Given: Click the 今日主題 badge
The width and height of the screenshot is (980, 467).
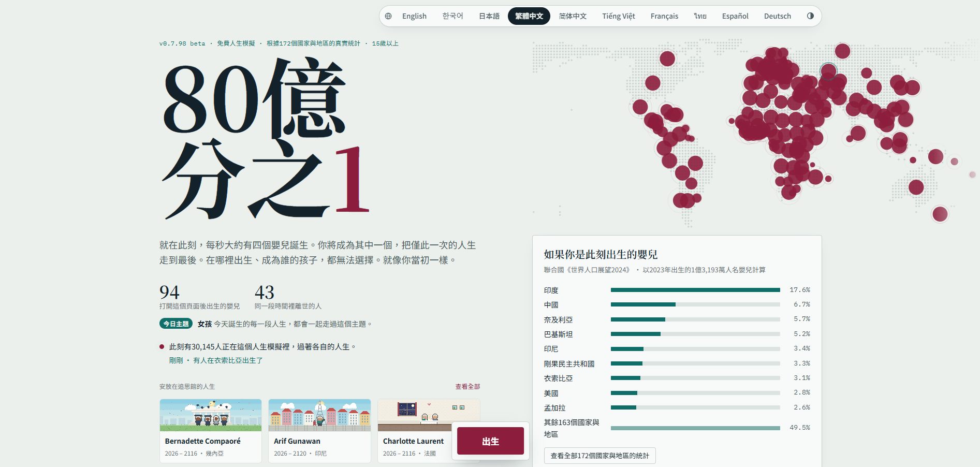Looking at the screenshot, I should [x=176, y=324].
